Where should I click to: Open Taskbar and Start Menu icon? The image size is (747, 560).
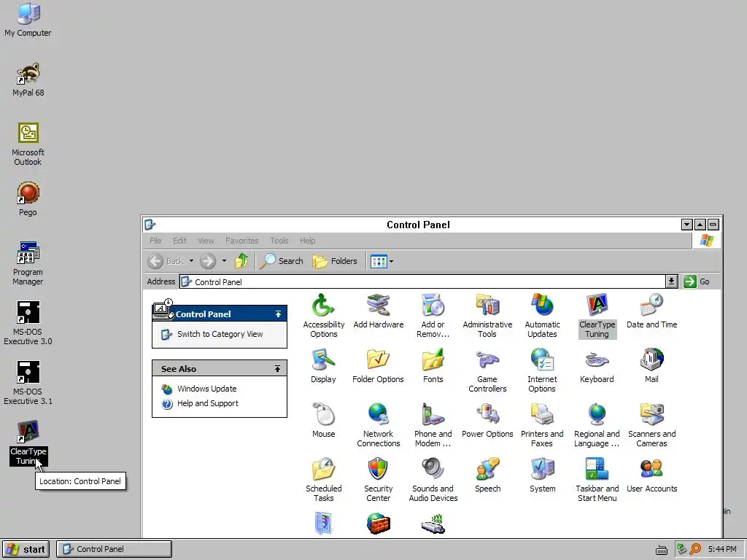[x=597, y=480]
